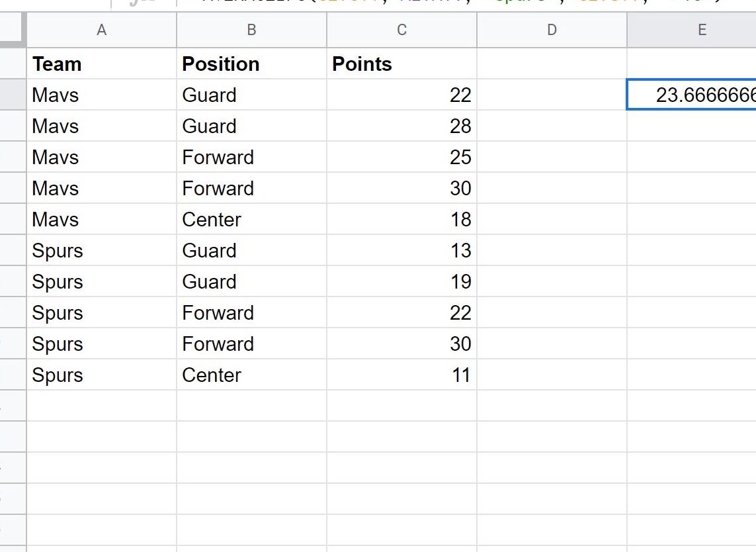The height and width of the screenshot is (552, 756).
Task: Click the Center cell in Mavs row
Action: (251, 220)
